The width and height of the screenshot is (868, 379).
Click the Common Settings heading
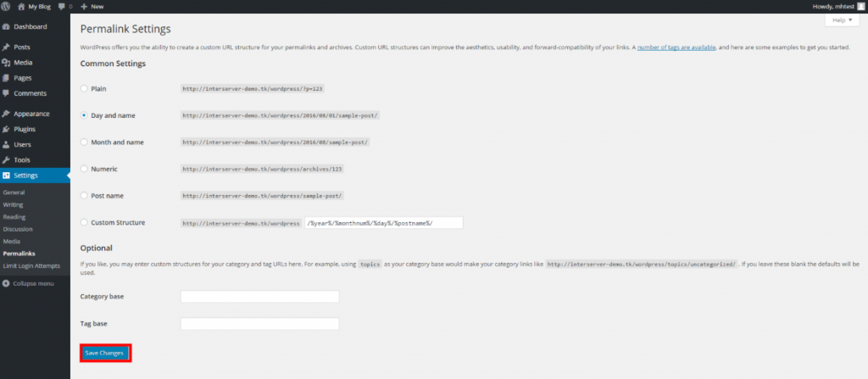coord(113,64)
